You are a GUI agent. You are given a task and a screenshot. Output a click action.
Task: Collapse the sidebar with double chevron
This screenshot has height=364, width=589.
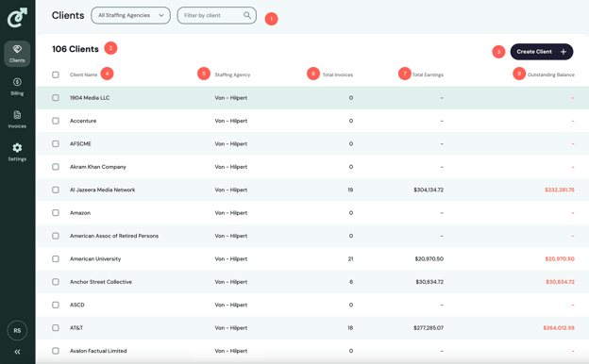[17, 352]
